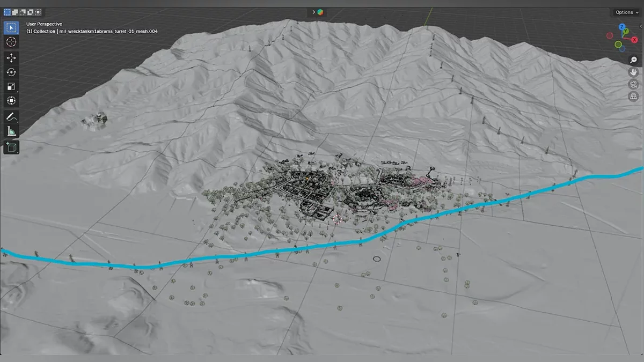Expand the collapsed header chevron arrow
This screenshot has width=644, height=362.
[x=313, y=12]
